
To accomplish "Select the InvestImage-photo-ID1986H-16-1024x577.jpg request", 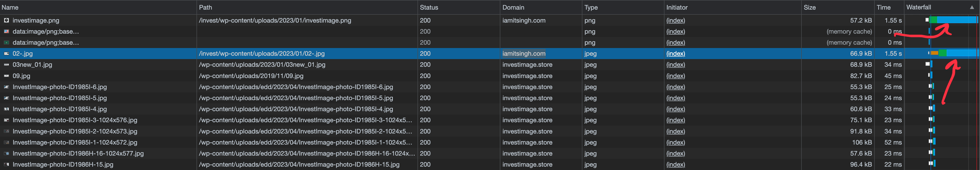I will [x=78, y=154].
